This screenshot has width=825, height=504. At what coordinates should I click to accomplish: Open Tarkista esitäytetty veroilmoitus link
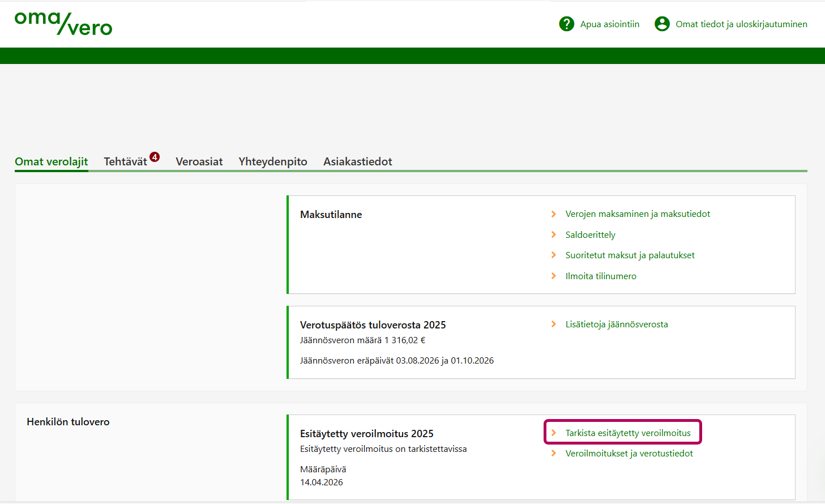coord(628,433)
